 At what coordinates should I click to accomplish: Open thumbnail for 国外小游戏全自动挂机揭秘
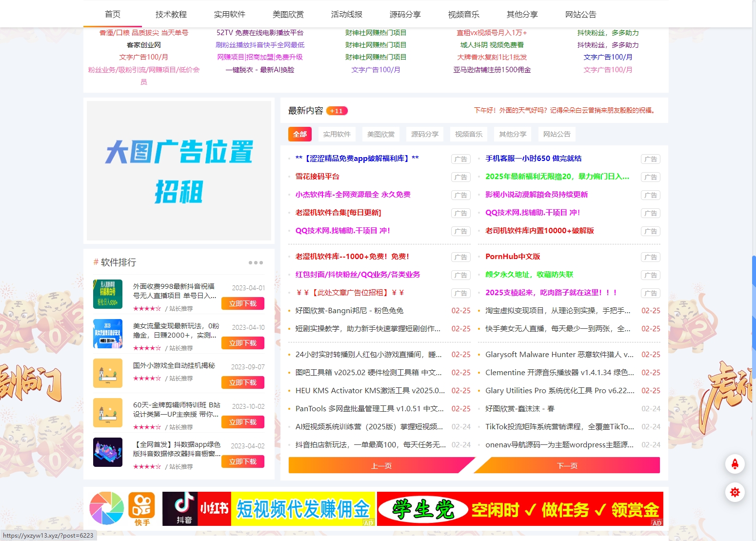pos(108,373)
